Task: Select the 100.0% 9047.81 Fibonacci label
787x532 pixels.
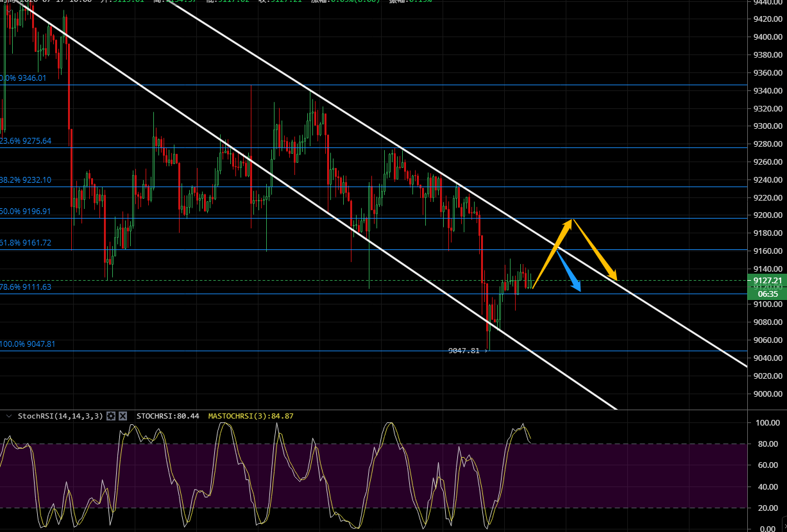Action: pyautogui.click(x=28, y=344)
